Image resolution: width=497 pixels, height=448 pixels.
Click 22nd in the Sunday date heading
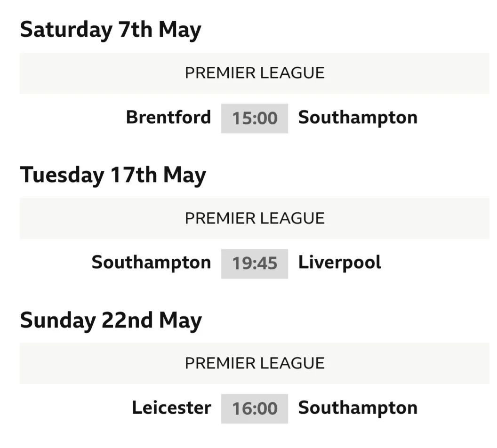coord(127,320)
